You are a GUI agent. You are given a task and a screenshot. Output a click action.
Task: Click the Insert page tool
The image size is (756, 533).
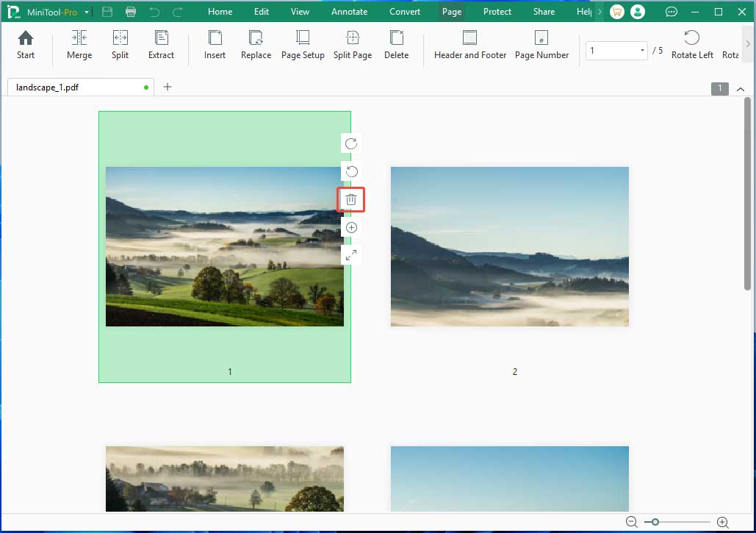pos(215,45)
